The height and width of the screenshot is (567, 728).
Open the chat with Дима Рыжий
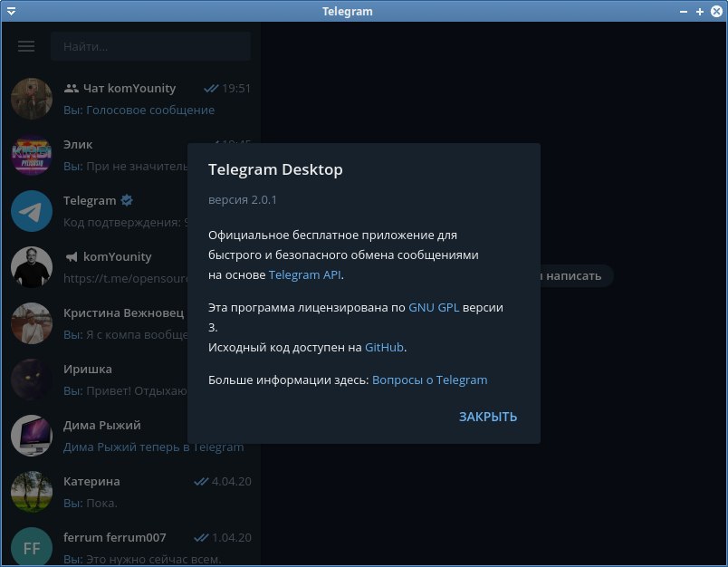tap(95, 436)
